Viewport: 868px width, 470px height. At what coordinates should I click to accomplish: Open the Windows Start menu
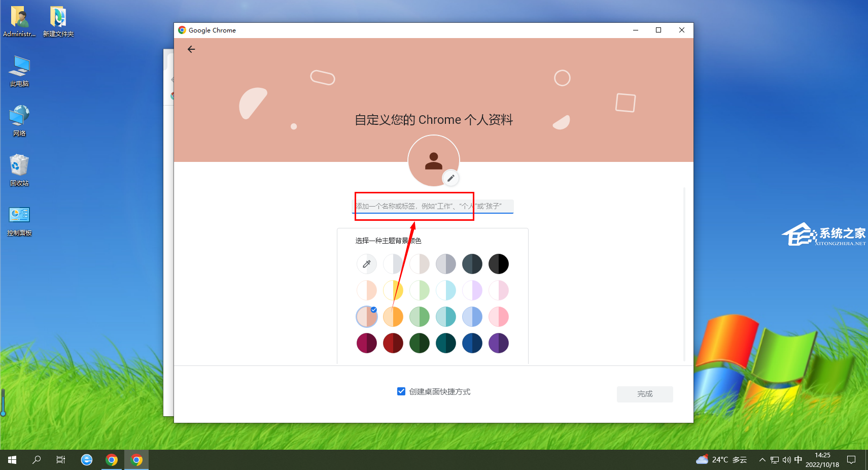(12, 460)
